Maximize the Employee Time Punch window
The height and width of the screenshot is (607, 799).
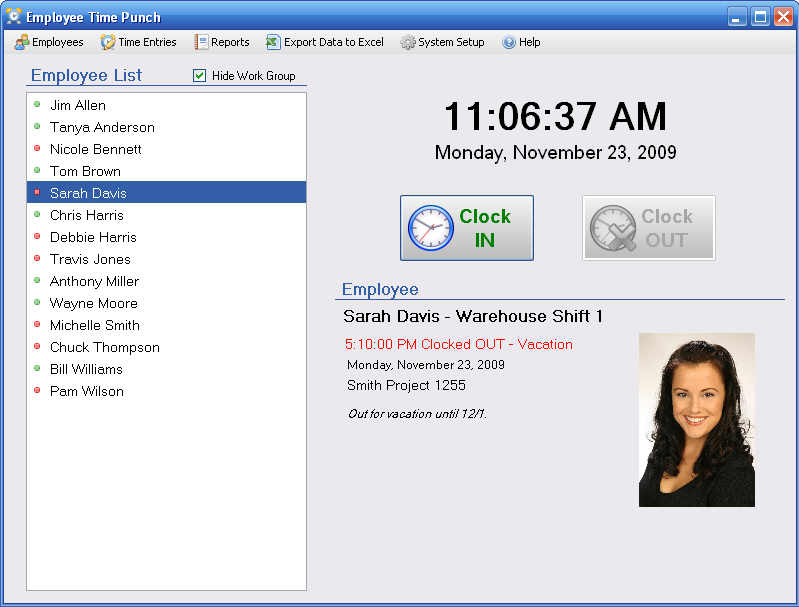(x=760, y=17)
